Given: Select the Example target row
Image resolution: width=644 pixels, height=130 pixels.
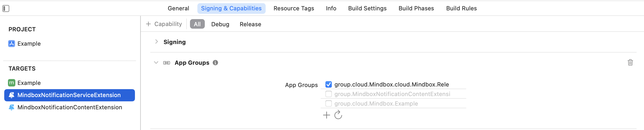Looking at the screenshot, I should (70, 83).
